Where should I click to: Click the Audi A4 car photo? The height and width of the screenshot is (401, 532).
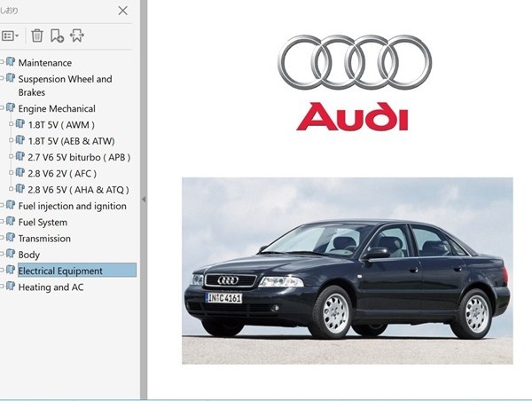point(347,271)
